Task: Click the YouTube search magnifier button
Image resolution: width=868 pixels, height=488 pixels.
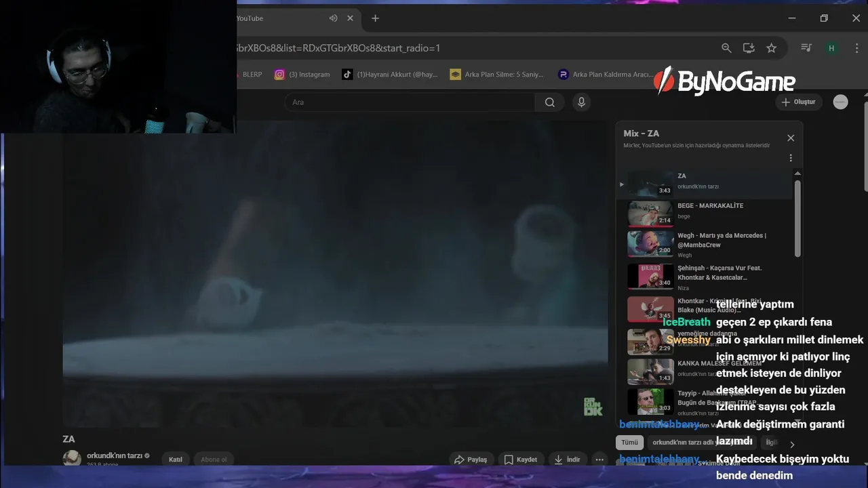Action: [x=550, y=102]
